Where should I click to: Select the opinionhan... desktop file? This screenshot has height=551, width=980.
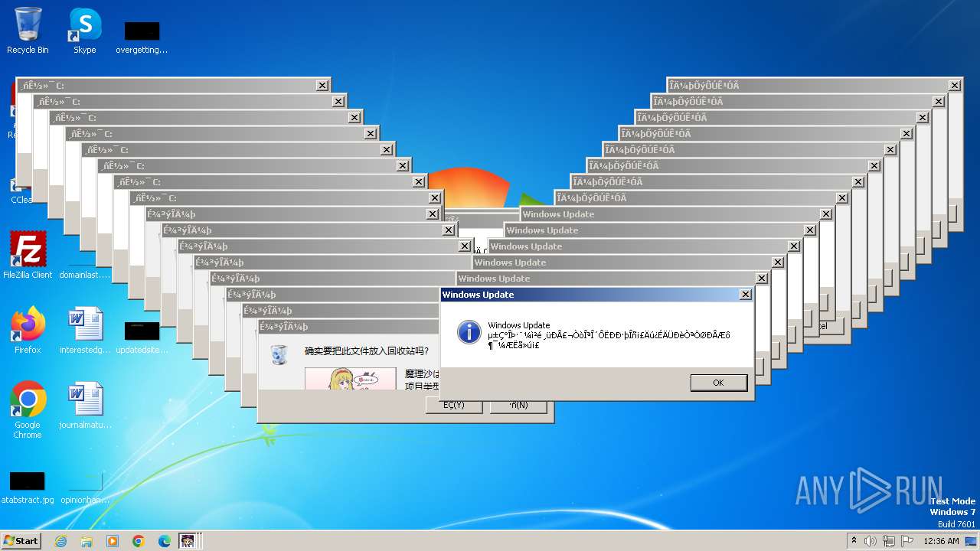click(85, 487)
